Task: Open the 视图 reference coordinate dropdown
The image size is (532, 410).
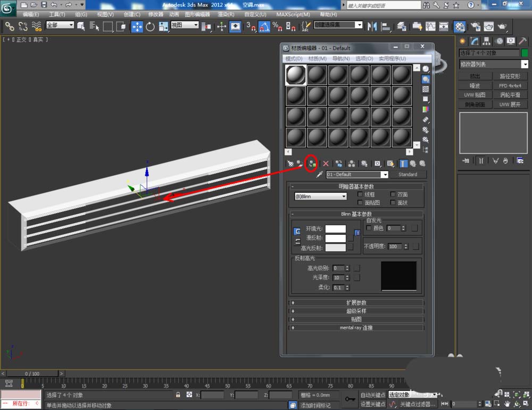Action: 185,25
